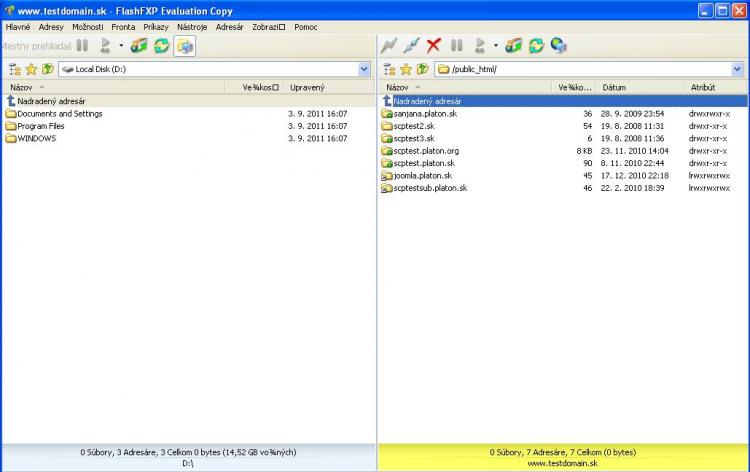Click the lrwxrwxrwx attribute of joomla.platon.sk

pos(709,176)
